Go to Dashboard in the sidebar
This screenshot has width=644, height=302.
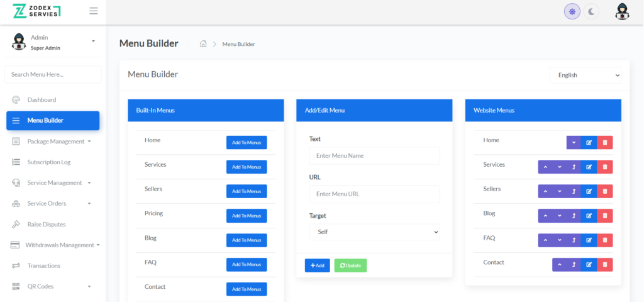pos(42,100)
